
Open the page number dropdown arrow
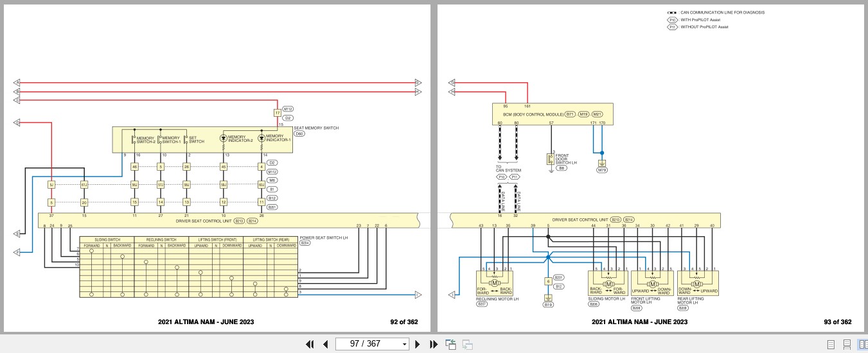[404, 344]
